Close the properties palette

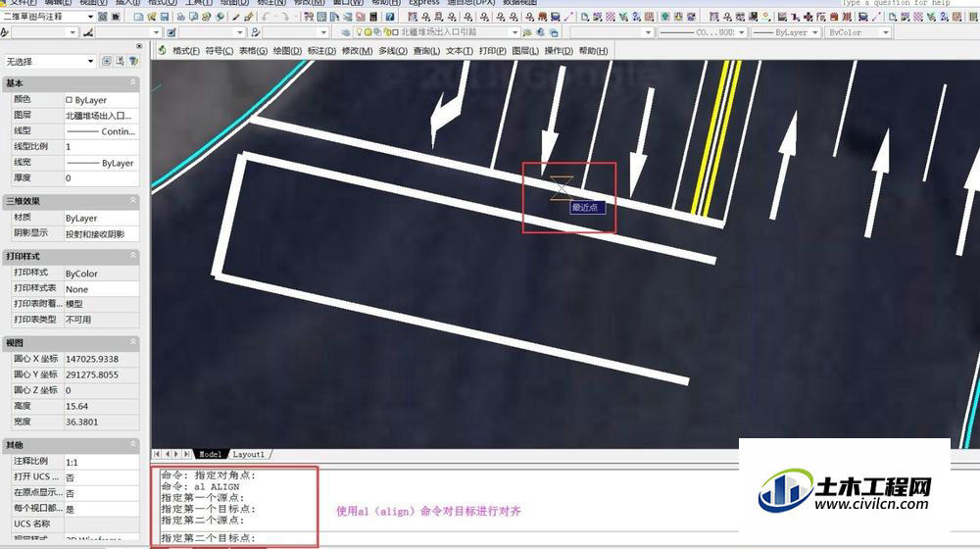tap(139, 46)
